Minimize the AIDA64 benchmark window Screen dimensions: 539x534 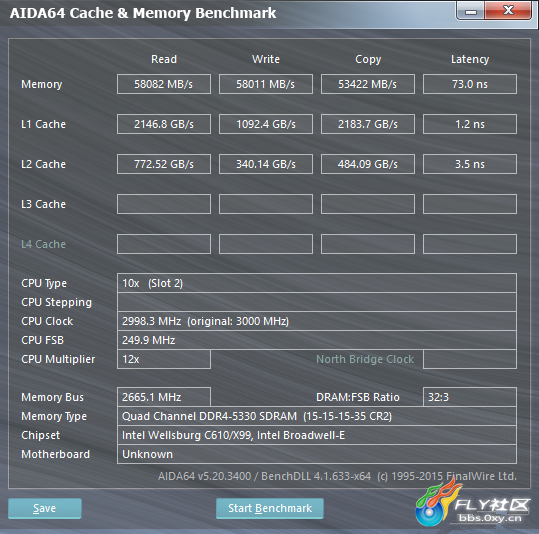coord(471,11)
